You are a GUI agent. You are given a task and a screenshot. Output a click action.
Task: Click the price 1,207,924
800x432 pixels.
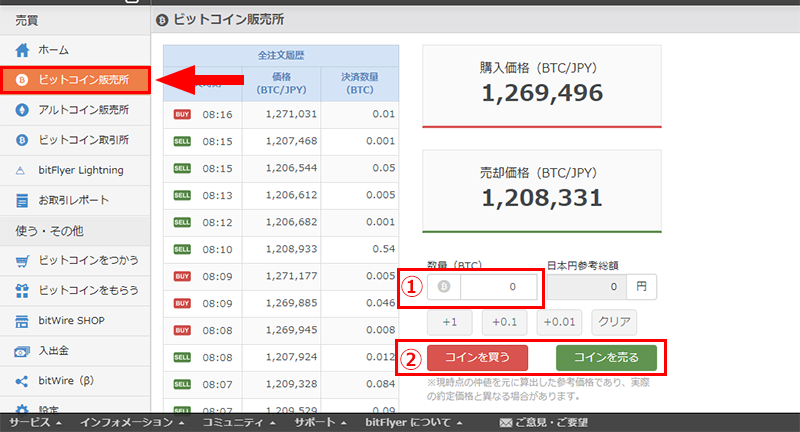tap(291, 358)
